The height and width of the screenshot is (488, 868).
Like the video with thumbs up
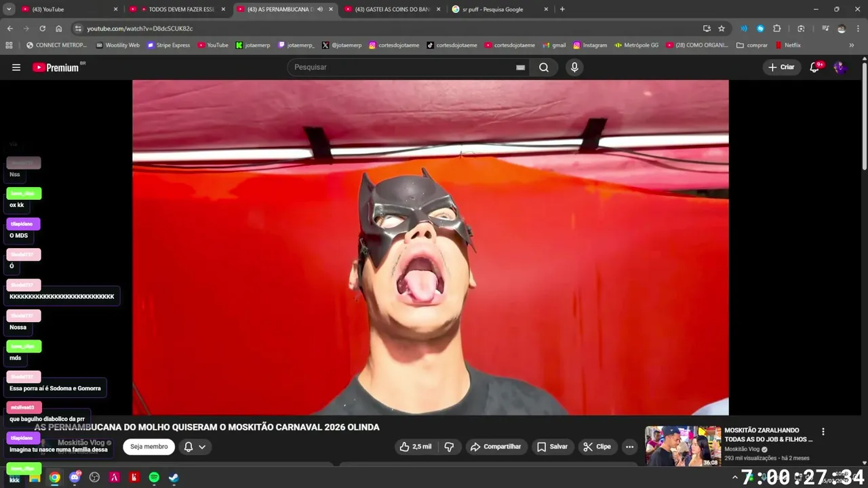pos(416,447)
